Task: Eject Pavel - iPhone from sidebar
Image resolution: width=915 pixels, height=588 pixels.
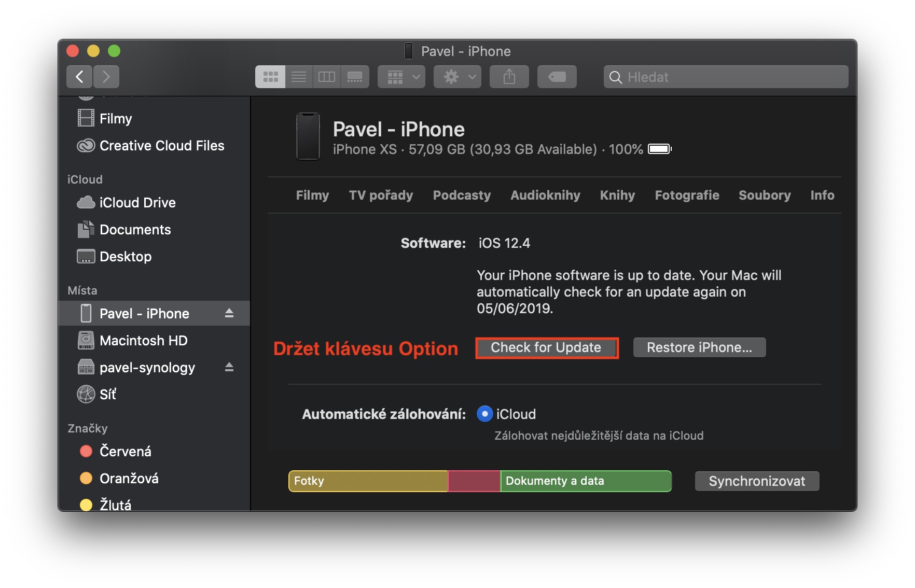Action: tap(229, 313)
